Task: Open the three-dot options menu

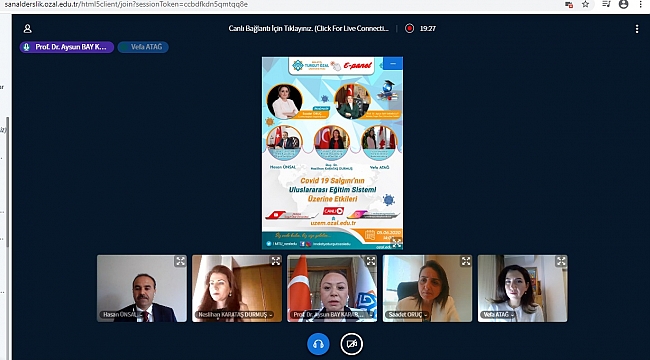Action: [x=637, y=29]
